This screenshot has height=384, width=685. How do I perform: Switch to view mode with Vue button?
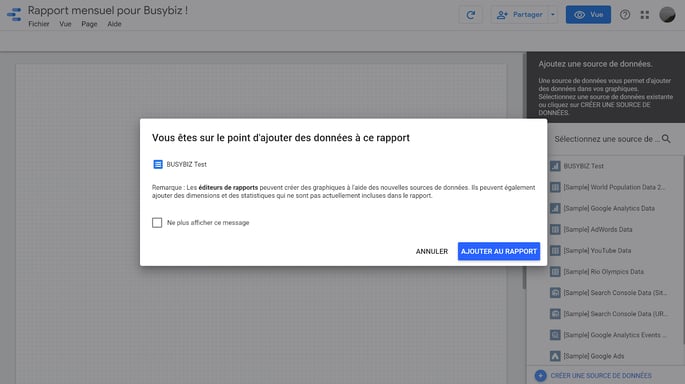pos(588,15)
